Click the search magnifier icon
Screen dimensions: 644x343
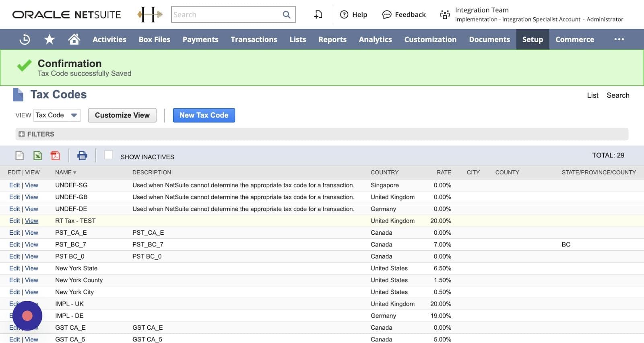287,15
